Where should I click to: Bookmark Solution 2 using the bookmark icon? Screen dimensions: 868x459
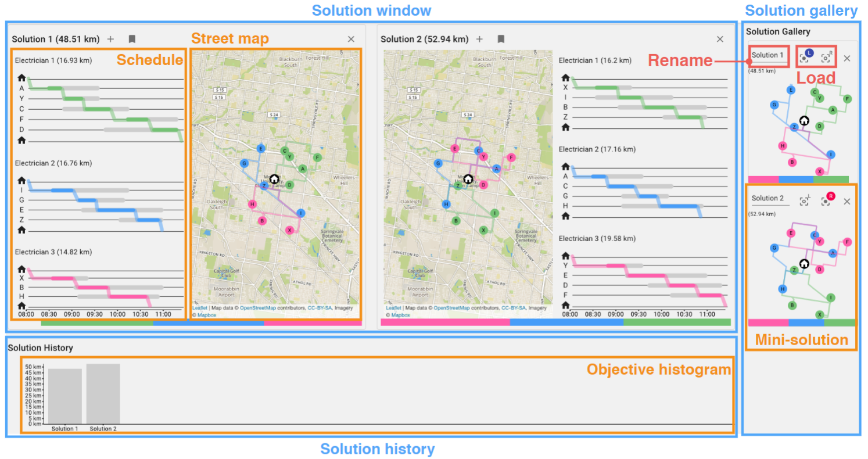(501, 40)
